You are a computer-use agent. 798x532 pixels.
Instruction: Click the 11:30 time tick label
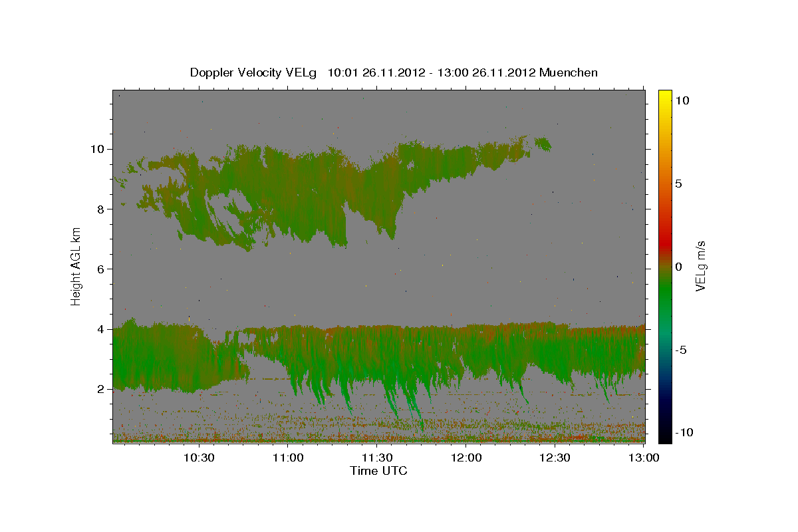coord(377,458)
